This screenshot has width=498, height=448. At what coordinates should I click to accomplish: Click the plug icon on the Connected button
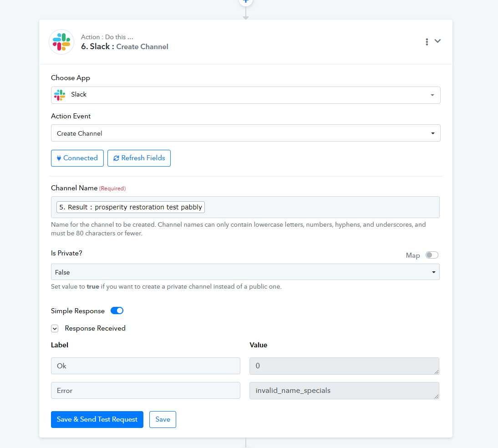tap(59, 158)
